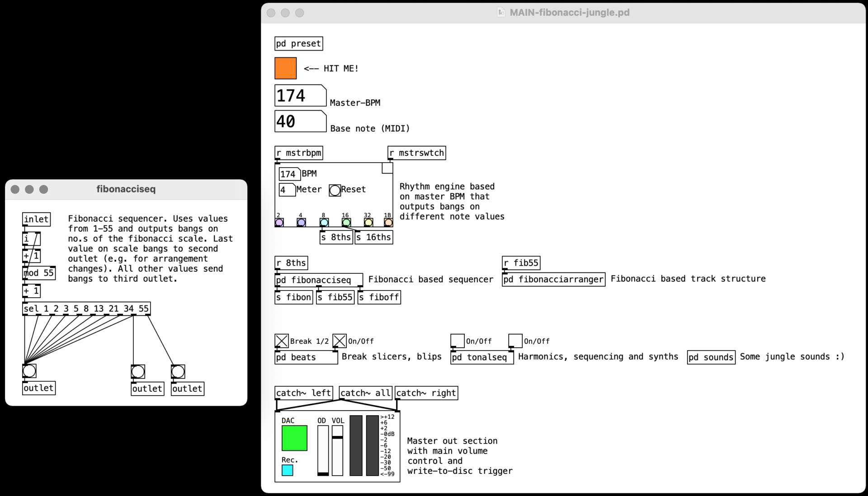This screenshot has width=868, height=496.
Task: Click the 'Base note (MIDI)' comment
Action: (370, 129)
